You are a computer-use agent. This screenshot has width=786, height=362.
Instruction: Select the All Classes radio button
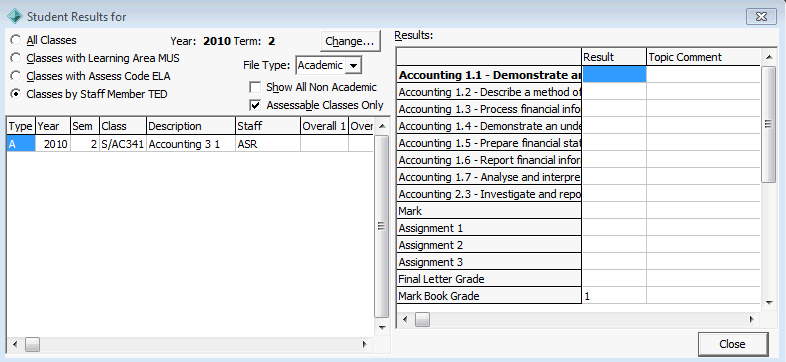[16, 40]
